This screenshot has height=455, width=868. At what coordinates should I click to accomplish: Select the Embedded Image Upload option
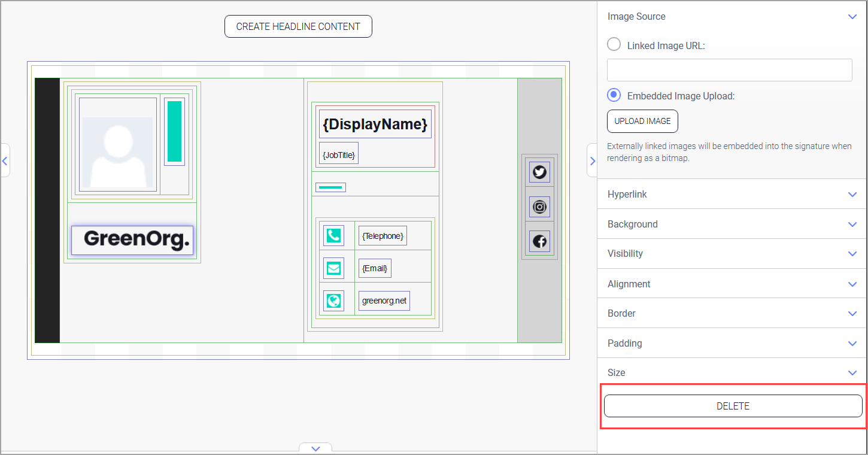point(614,95)
